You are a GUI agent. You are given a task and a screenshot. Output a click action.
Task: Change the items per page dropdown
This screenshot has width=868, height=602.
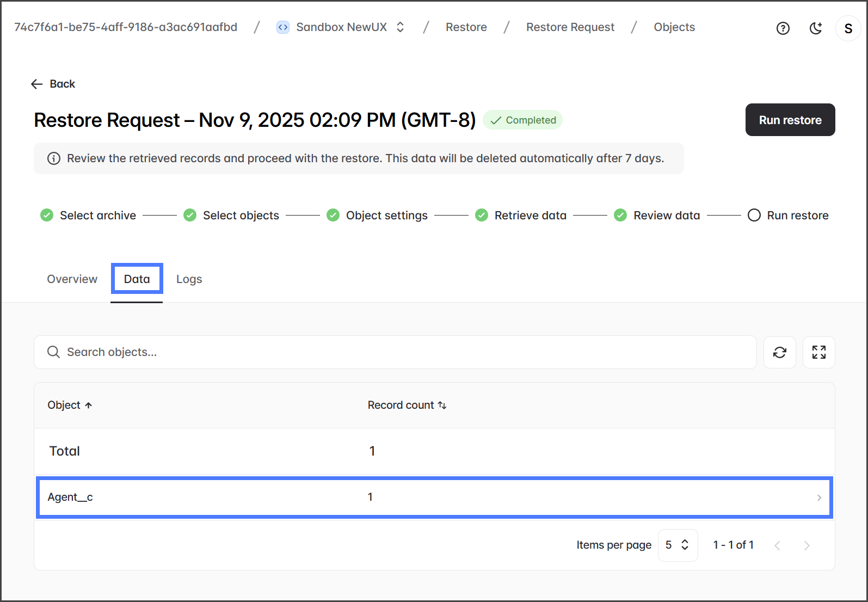coord(678,545)
